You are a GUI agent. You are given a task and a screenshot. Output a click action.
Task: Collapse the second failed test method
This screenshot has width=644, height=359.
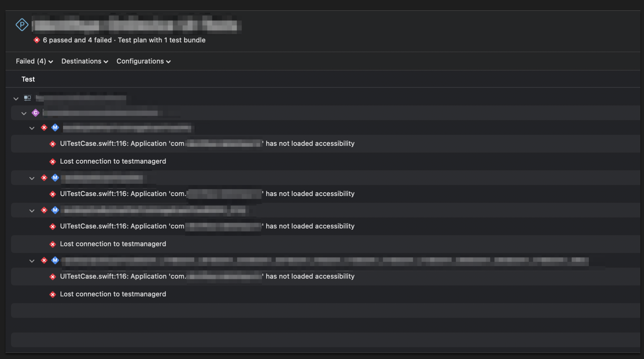tap(32, 178)
